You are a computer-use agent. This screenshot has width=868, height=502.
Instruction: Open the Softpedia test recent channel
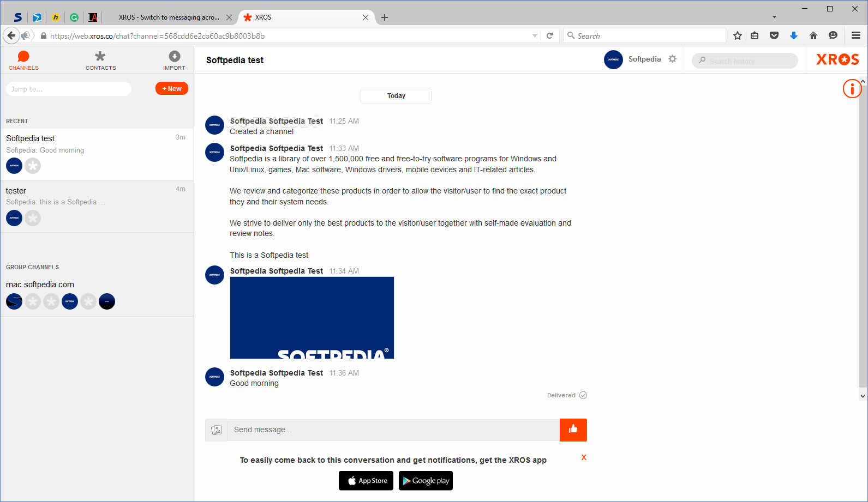[x=97, y=155]
